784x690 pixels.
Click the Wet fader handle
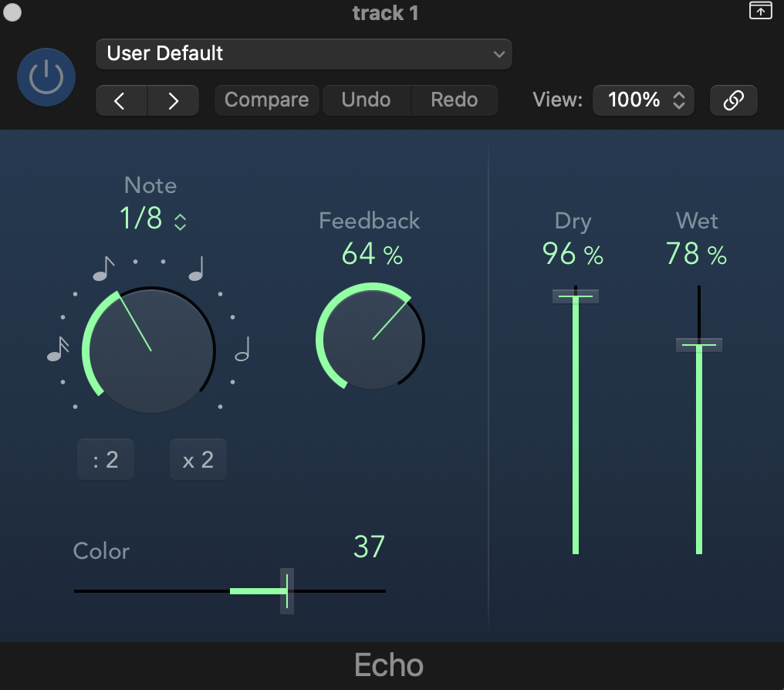pos(699,345)
